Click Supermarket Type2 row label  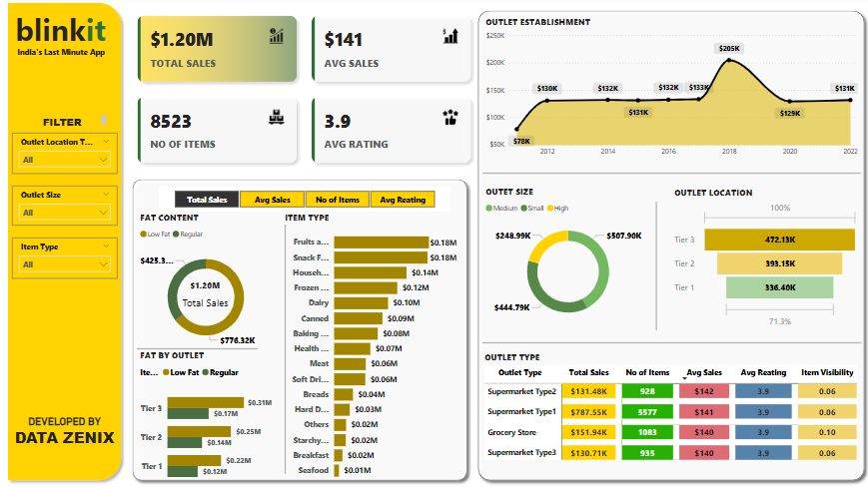click(521, 391)
